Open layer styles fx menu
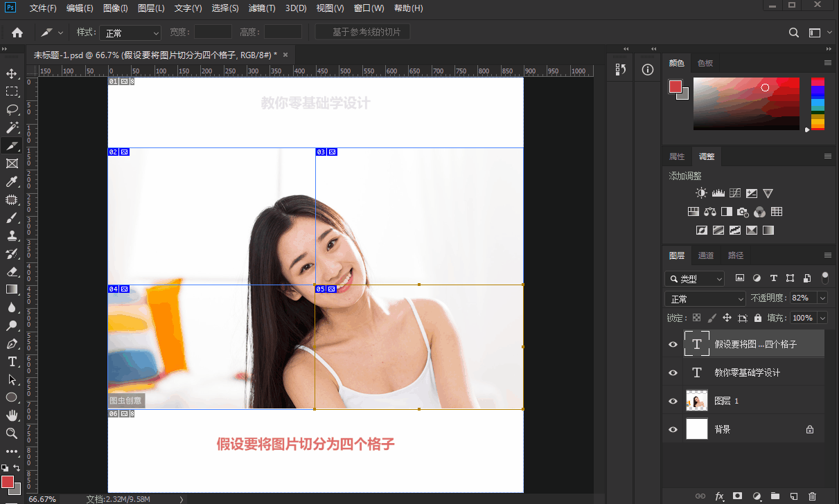The width and height of the screenshot is (839, 504). click(719, 496)
